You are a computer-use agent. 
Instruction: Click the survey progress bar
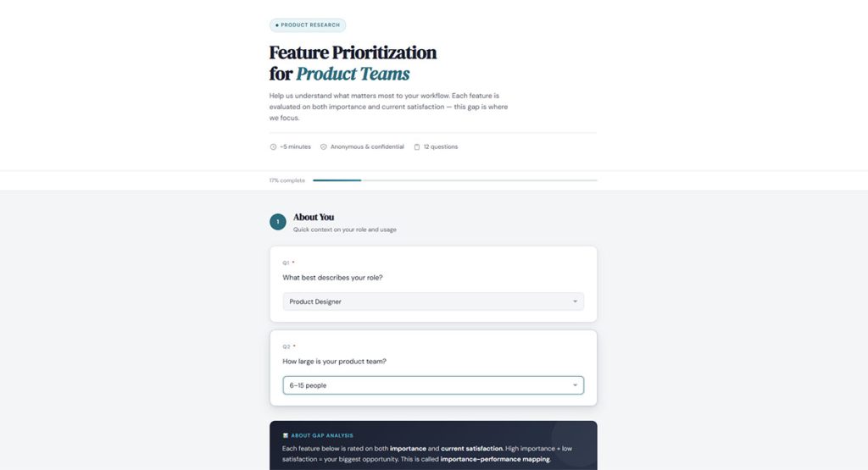(454, 180)
